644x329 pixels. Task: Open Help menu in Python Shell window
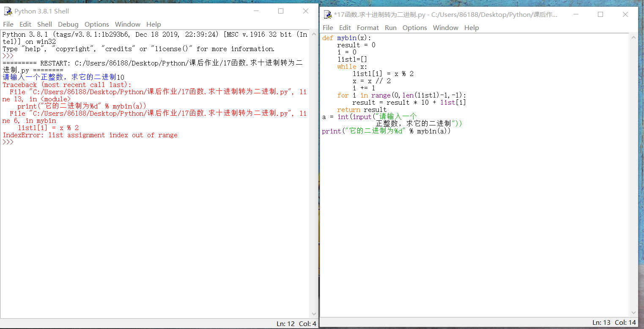coord(153,24)
